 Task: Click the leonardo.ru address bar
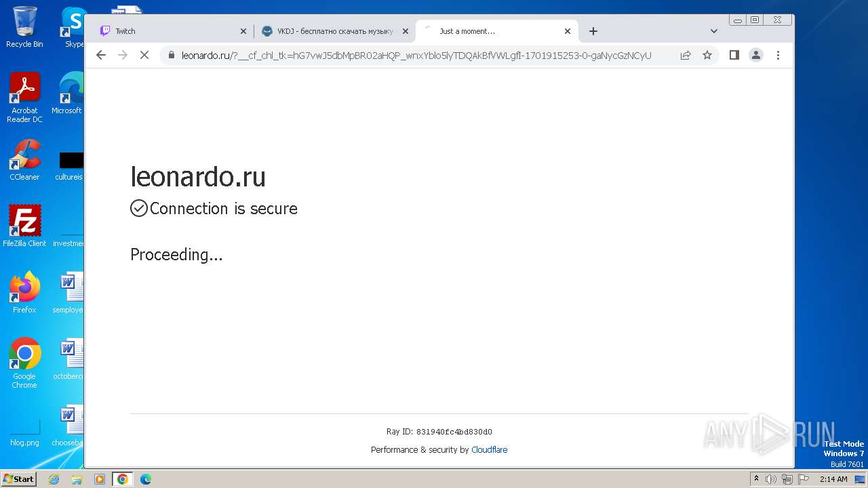[x=416, y=56]
